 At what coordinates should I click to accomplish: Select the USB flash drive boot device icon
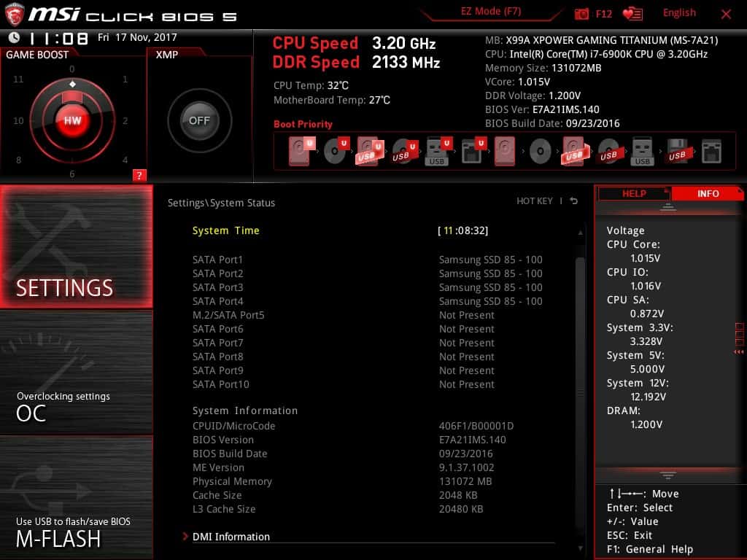(x=436, y=151)
